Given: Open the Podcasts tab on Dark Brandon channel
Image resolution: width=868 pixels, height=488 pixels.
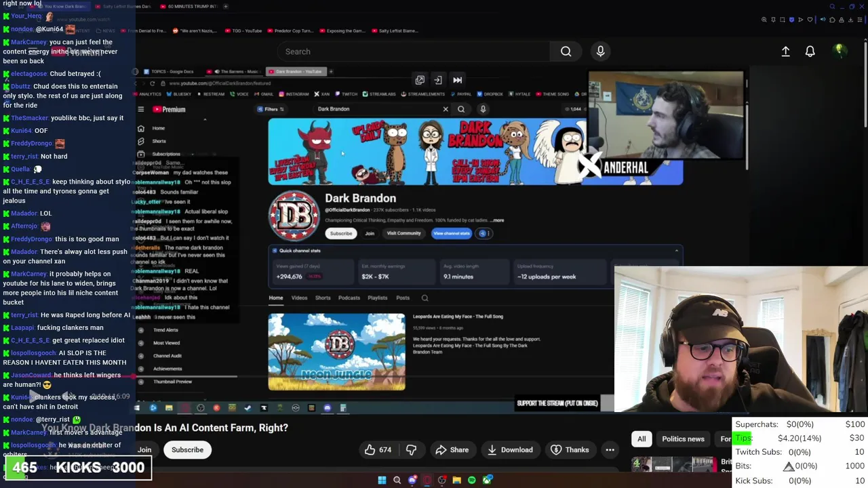Looking at the screenshot, I should (x=349, y=298).
